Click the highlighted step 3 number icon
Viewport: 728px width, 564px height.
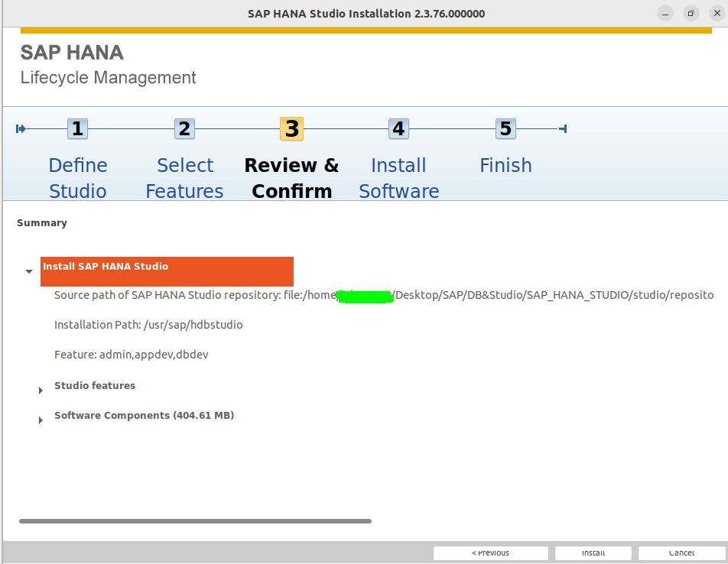pos(291,129)
